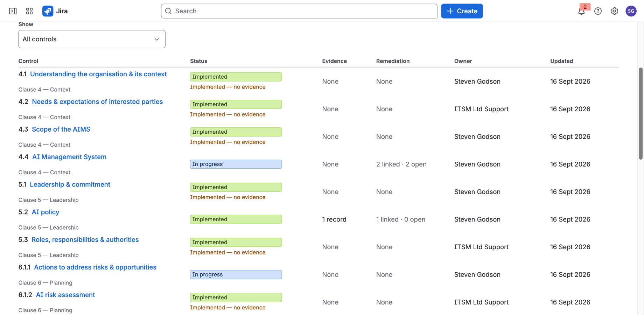Click the Status column header
This screenshot has width=644, height=315.
pyautogui.click(x=199, y=61)
